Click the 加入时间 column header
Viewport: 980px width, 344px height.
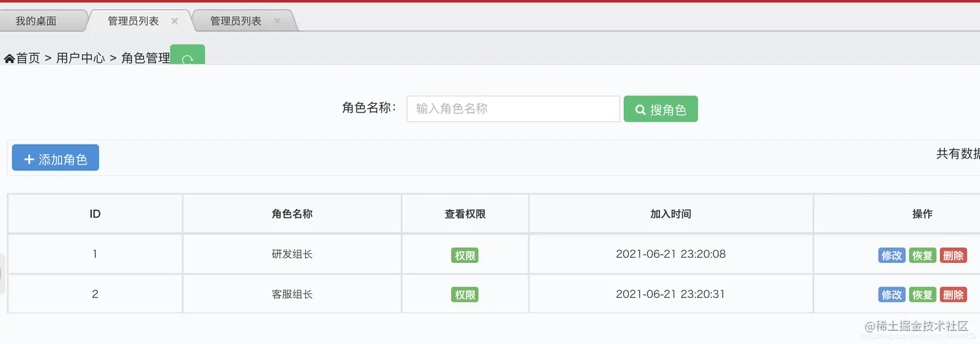point(671,214)
